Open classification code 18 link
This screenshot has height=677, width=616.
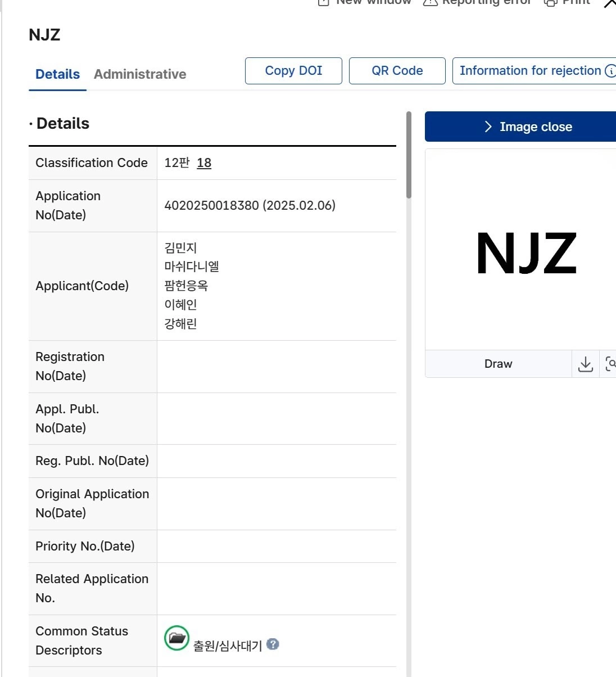pos(204,163)
